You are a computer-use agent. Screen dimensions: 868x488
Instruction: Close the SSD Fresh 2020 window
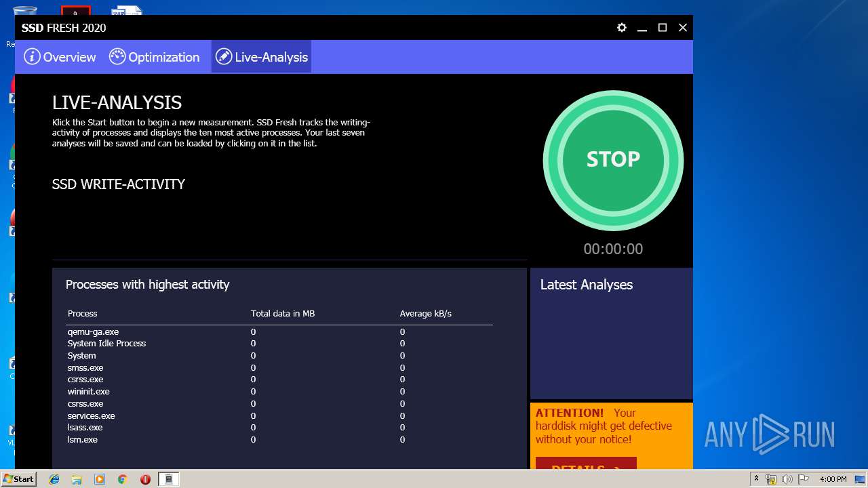pos(683,28)
